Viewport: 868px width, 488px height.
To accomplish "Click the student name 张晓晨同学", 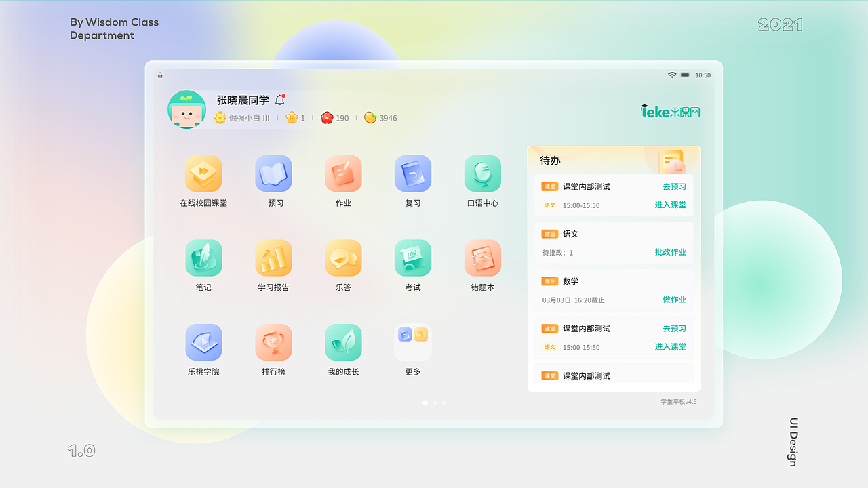I will pos(243,100).
